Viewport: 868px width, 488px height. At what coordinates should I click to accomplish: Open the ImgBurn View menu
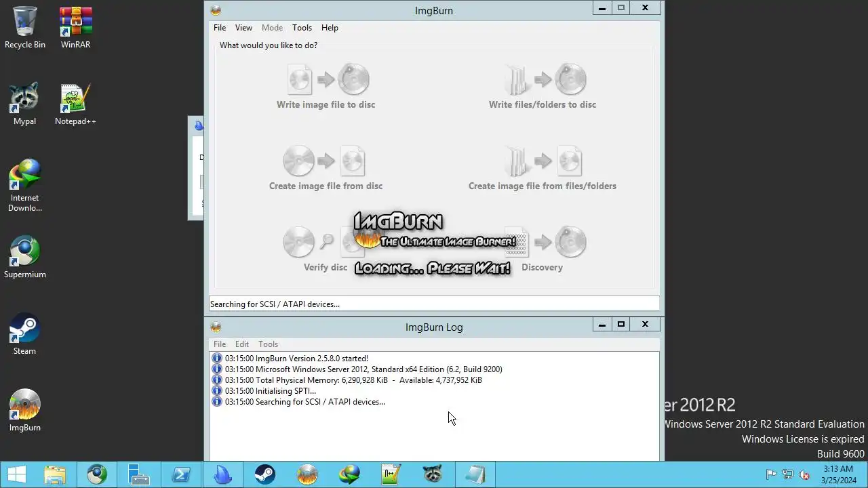[x=243, y=28]
